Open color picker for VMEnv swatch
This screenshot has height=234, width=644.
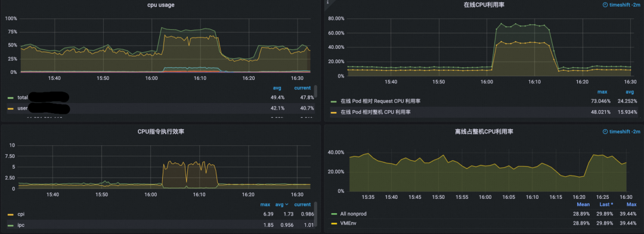[x=334, y=224]
